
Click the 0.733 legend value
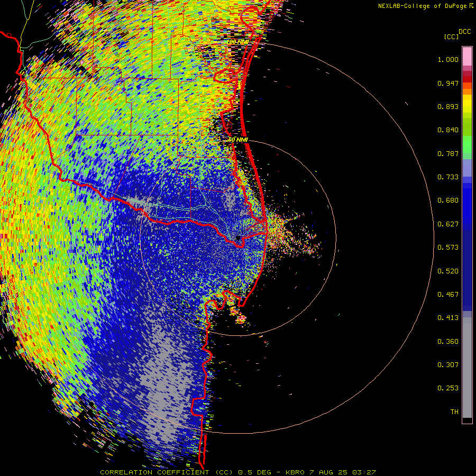(448, 177)
